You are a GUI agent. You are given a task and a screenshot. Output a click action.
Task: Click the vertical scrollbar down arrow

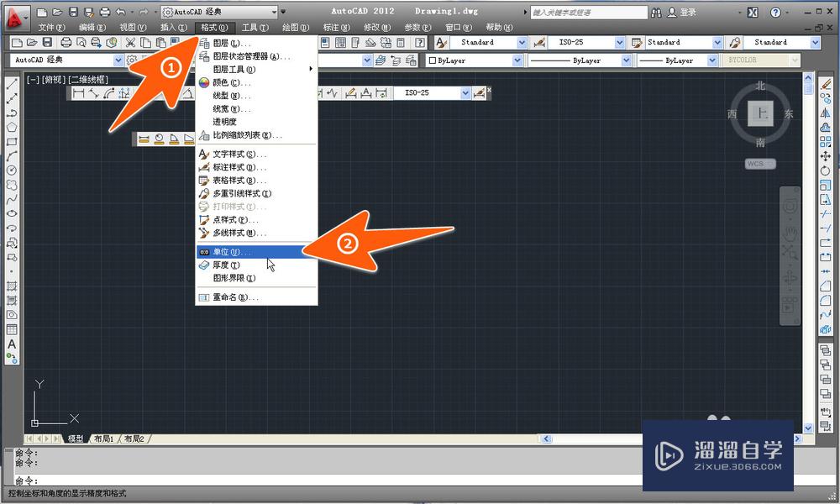click(808, 428)
